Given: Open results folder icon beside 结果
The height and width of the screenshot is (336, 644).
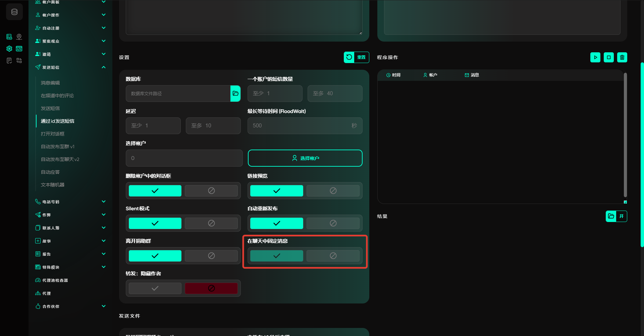Looking at the screenshot, I should 611,216.
